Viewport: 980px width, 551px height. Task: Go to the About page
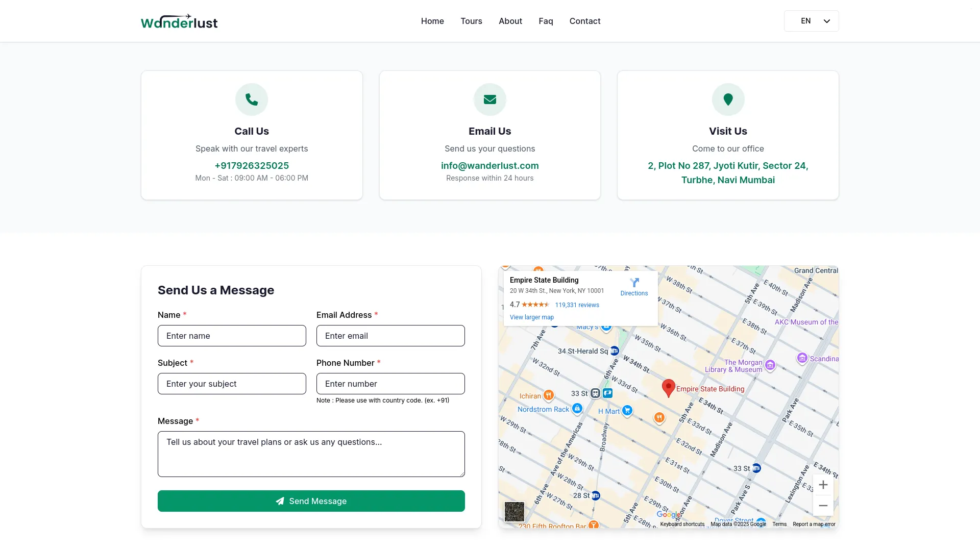(510, 21)
